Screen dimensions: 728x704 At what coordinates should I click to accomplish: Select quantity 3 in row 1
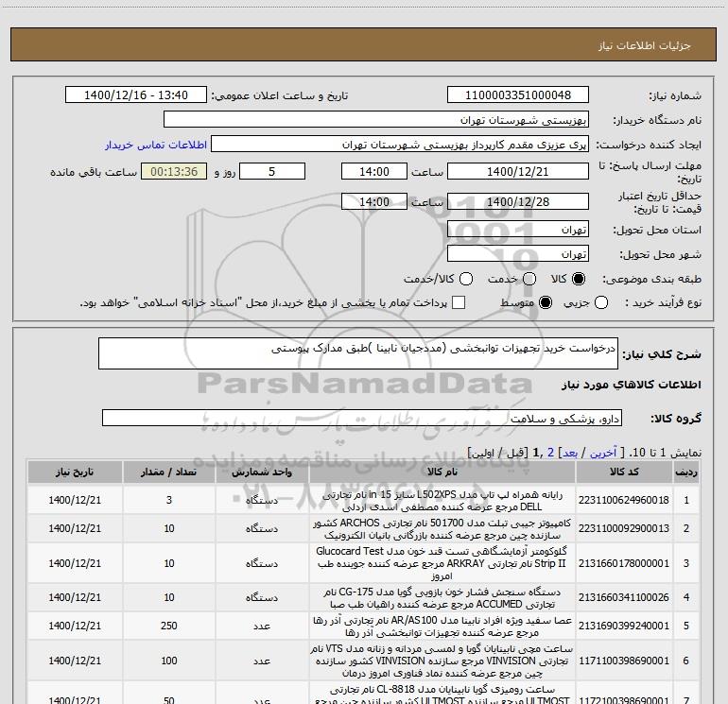pyautogui.click(x=169, y=500)
